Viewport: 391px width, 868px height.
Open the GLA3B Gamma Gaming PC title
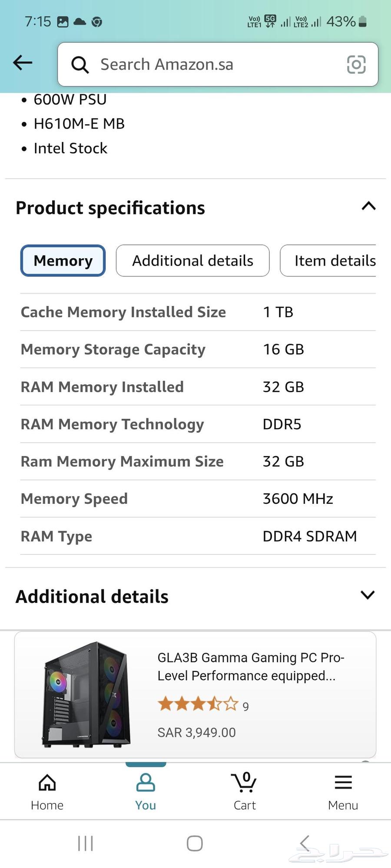[x=251, y=667]
